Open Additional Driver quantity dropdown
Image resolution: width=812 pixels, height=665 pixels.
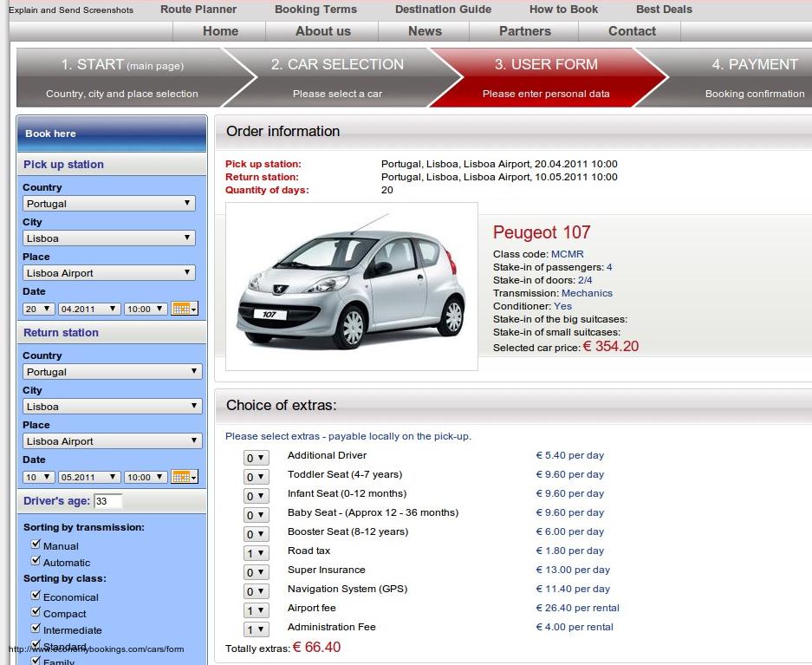point(256,458)
